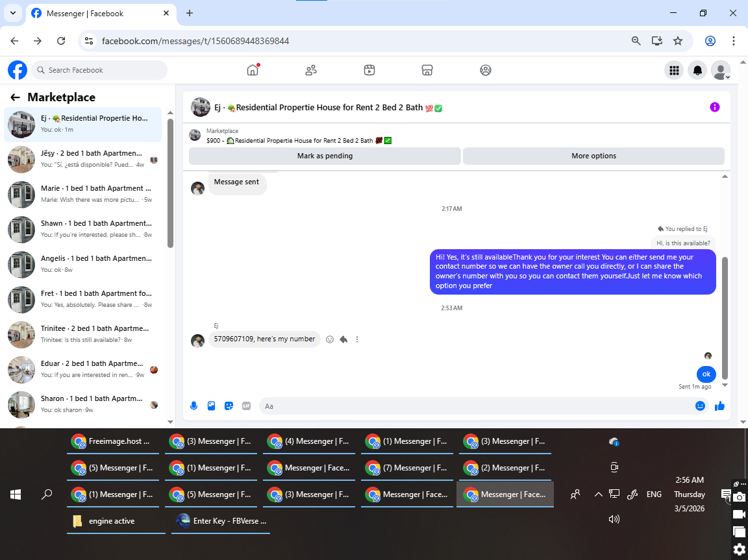The height and width of the screenshot is (560, 748).
Task: Expand the Chrome tab search chevron
Action: 13,13
